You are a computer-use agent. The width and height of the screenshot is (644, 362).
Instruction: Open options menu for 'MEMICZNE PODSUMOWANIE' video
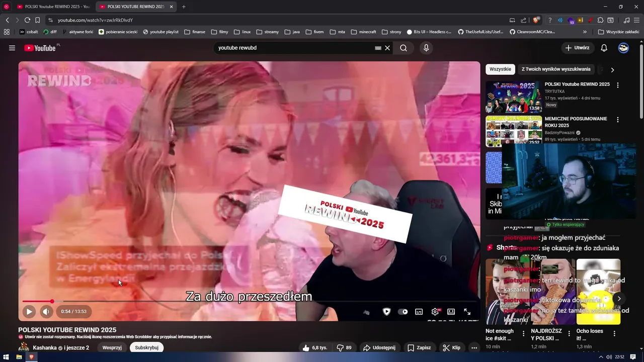(618, 120)
